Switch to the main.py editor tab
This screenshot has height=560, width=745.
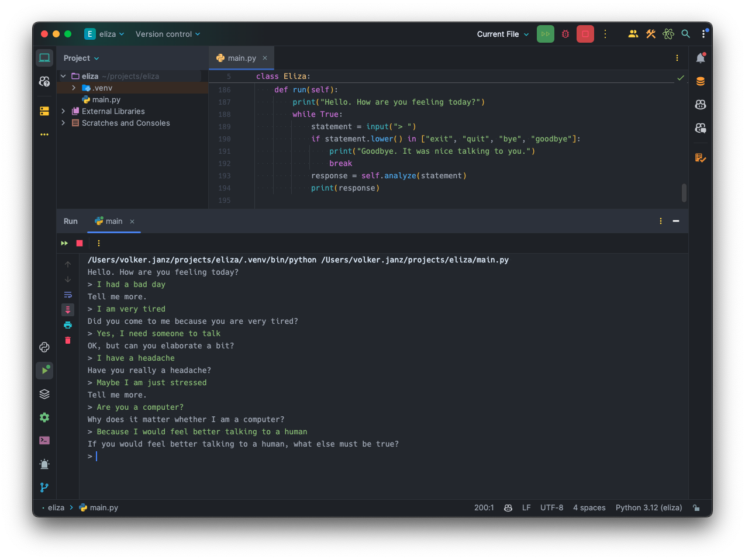[241, 58]
